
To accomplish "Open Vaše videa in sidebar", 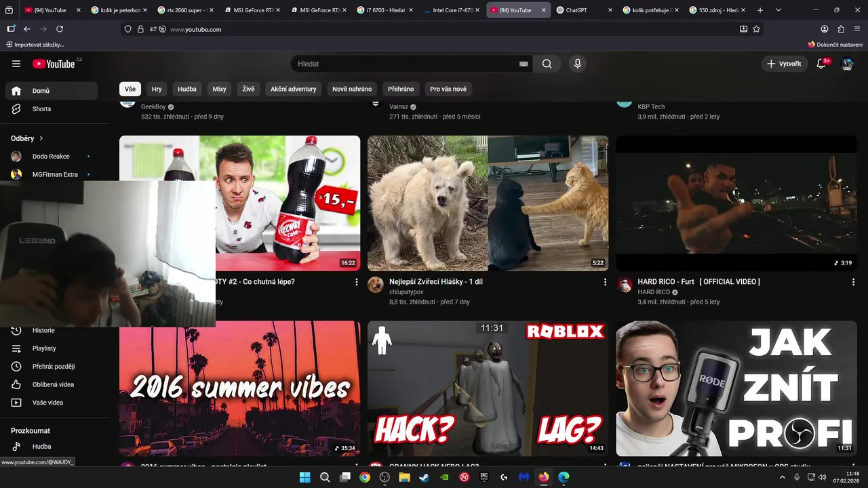I will tap(52, 403).
